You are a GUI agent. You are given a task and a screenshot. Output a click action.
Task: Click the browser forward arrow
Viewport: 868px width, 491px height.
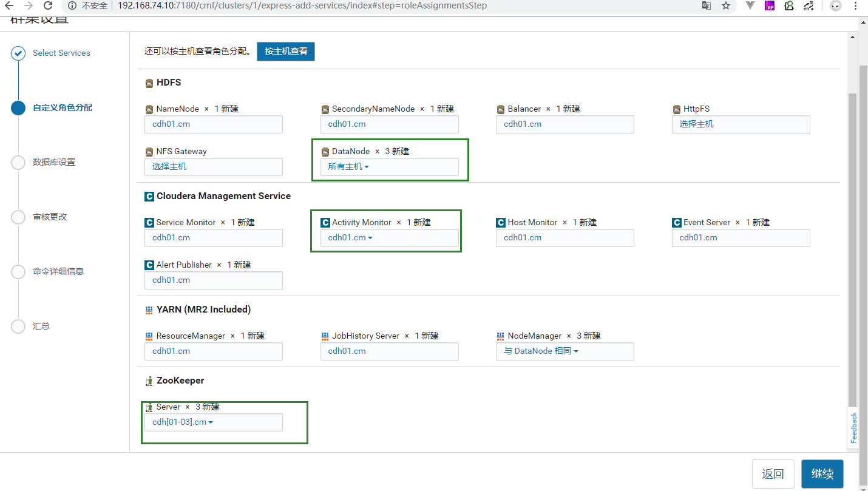click(29, 5)
